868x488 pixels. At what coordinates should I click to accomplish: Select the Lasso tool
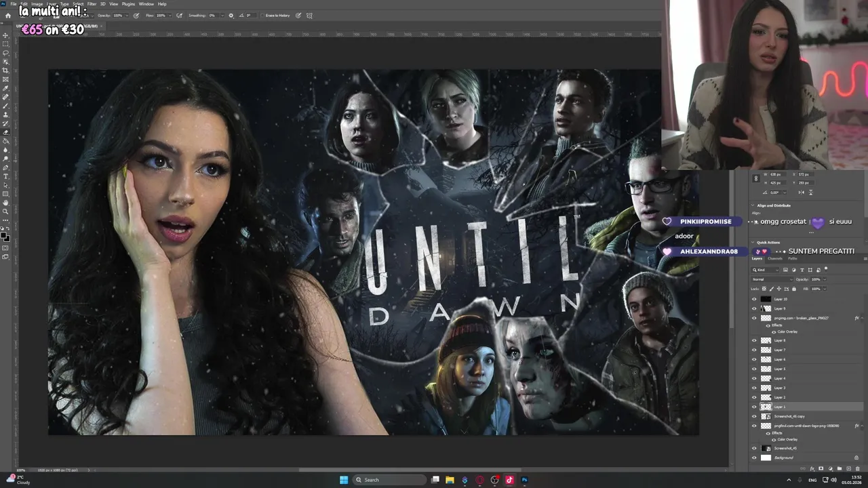tap(5, 52)
